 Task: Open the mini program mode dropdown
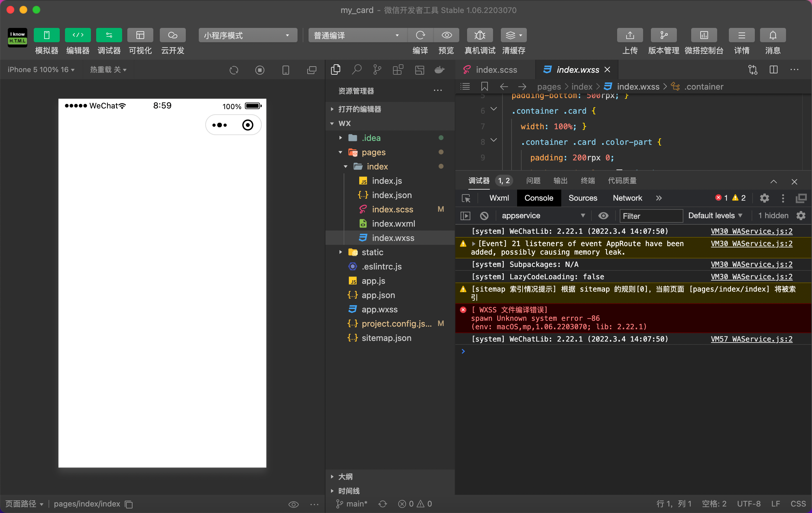(x=247, y=35)
